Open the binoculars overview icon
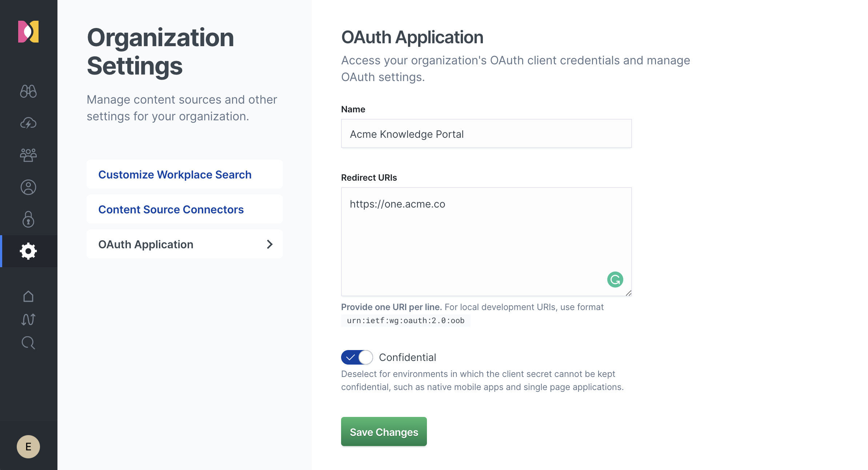This screenshot has height=470, width=868. 28,91
